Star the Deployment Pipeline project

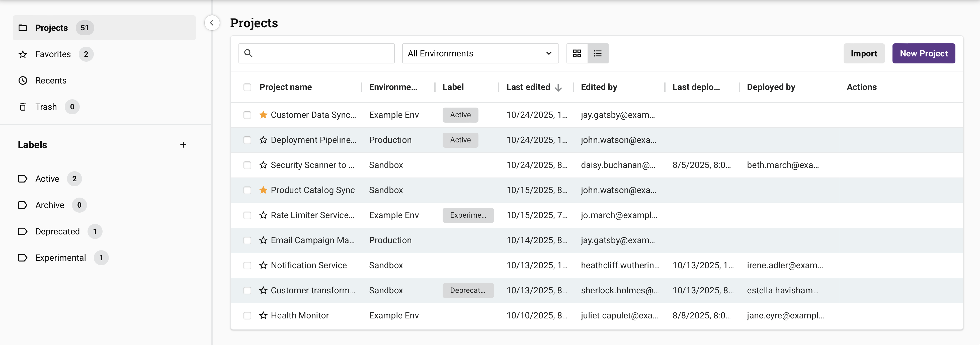pyautogui.click(x=263, y=140)
